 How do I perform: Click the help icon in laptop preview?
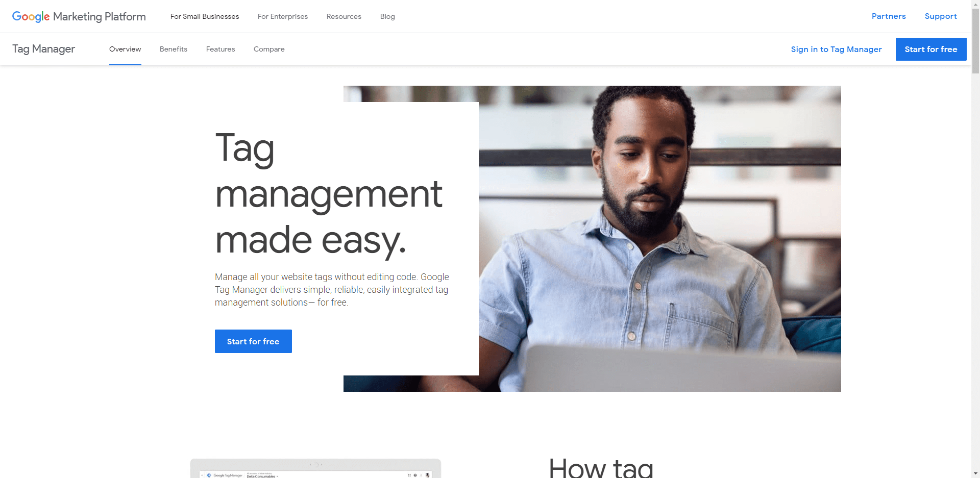(415, 475)
